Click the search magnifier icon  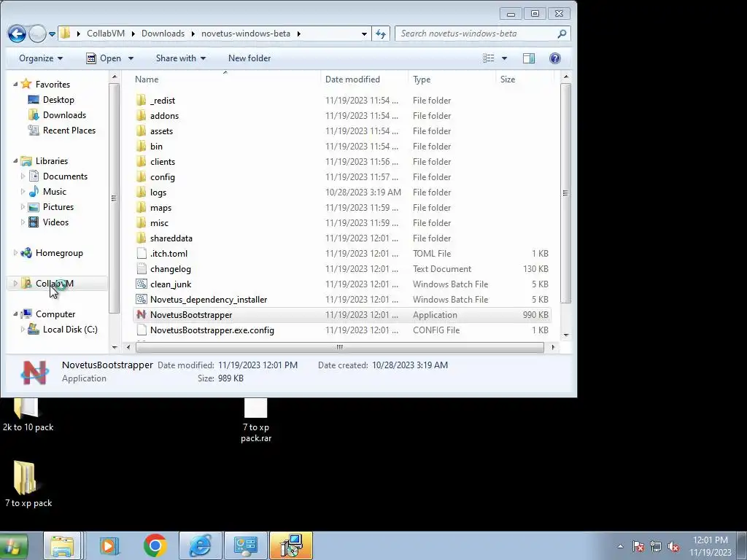[x=562, y=34]
